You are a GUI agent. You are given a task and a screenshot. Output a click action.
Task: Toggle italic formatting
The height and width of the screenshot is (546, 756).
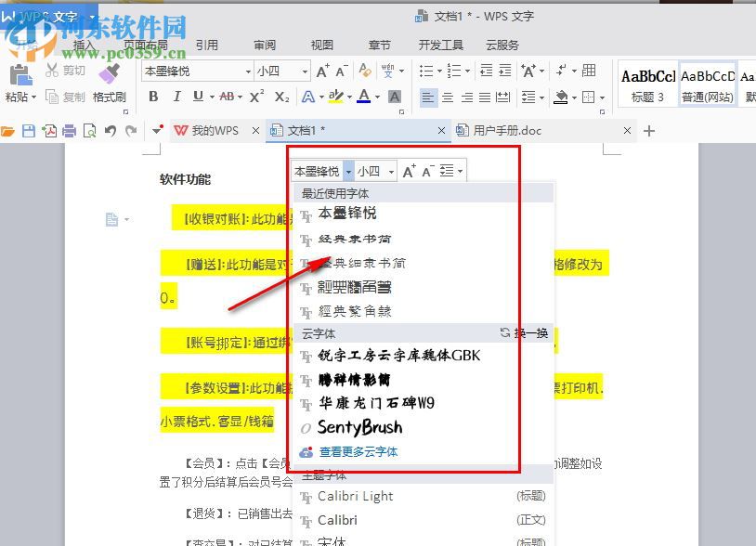coord(177,97)
